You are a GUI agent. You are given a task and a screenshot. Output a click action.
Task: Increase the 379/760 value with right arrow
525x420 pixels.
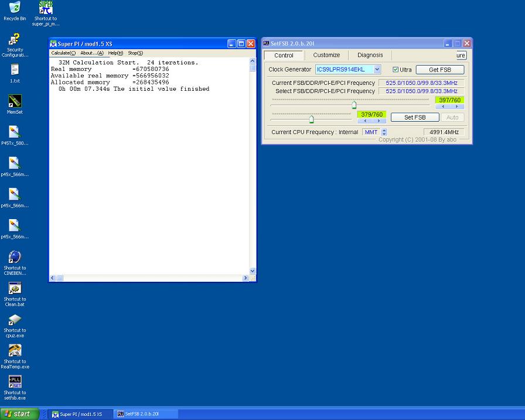pos(379,121)
